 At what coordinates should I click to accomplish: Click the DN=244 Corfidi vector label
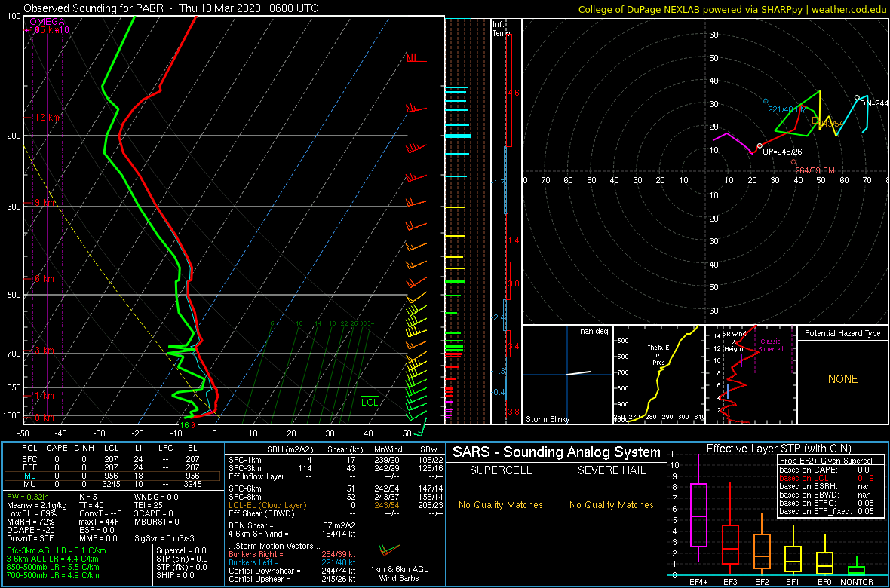pos(874,103)
